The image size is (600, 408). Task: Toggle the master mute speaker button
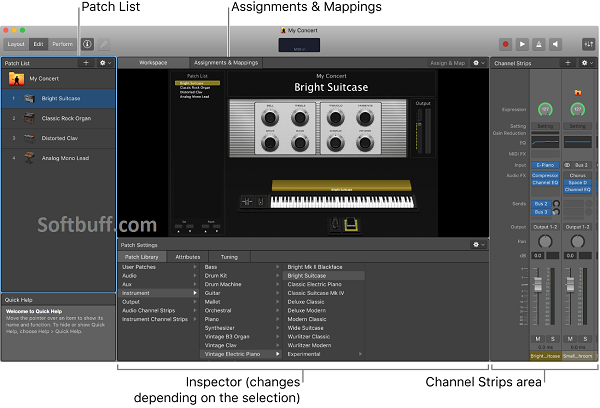click(555, 44)
